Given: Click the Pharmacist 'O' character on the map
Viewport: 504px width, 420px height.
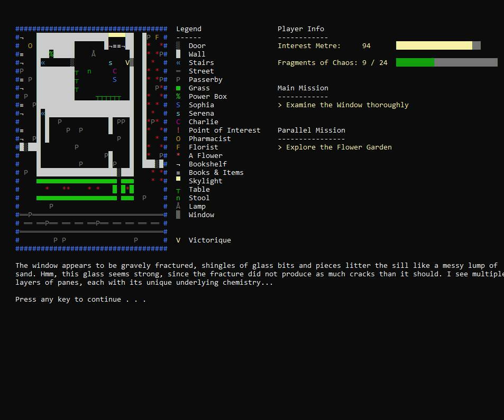Looking at the screenshot, I should point(30,46).
